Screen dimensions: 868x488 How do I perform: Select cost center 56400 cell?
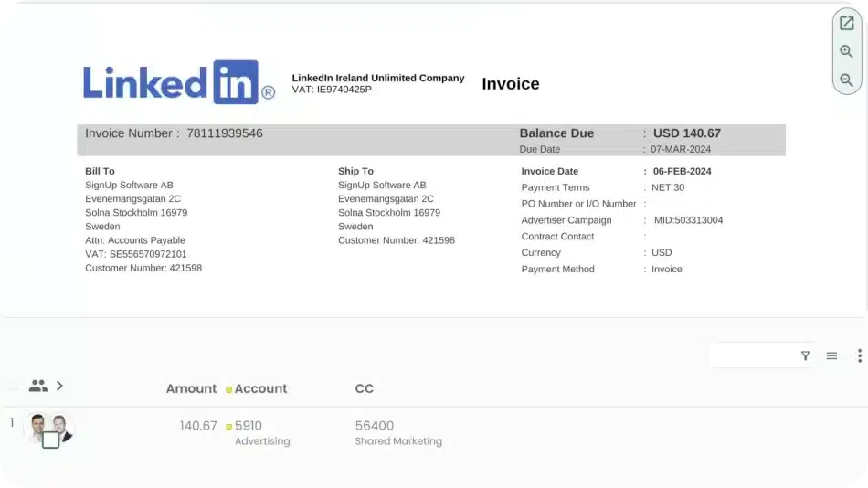pos(375,426)
